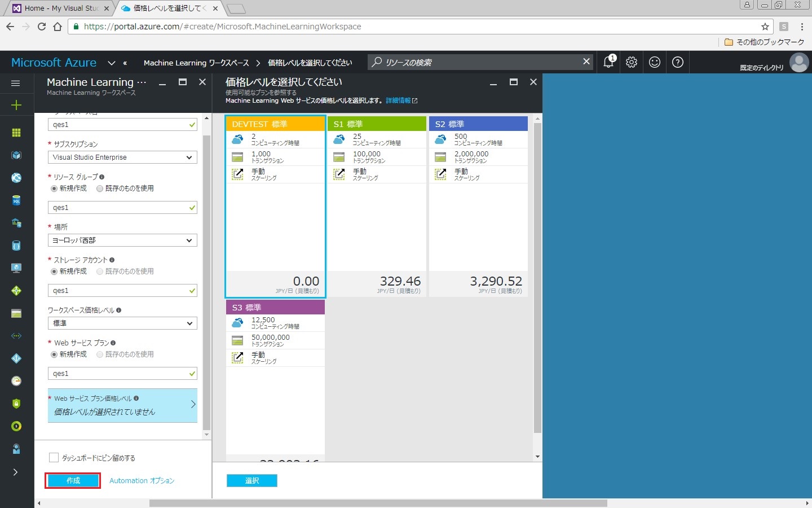
Task: Select the S2 標準 pricing tier
Action: coord(478,207)
